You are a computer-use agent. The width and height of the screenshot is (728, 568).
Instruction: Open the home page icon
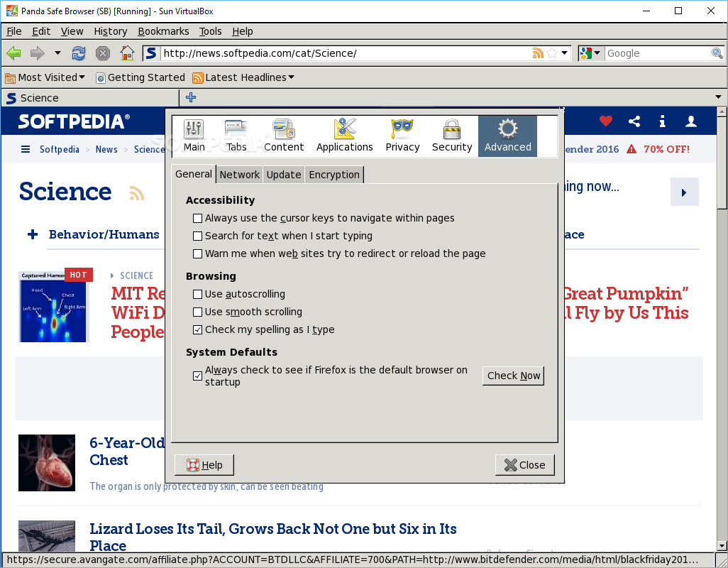click(127, 53)
